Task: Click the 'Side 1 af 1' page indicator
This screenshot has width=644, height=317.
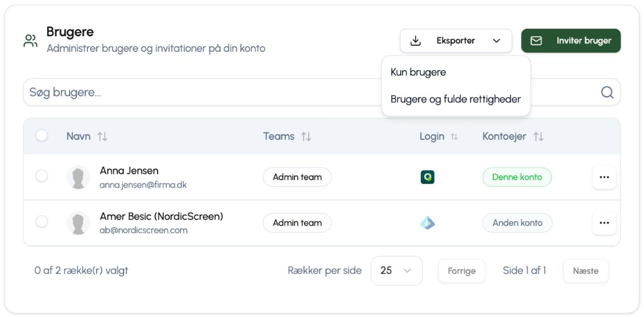Action: [x=524, y=270]
